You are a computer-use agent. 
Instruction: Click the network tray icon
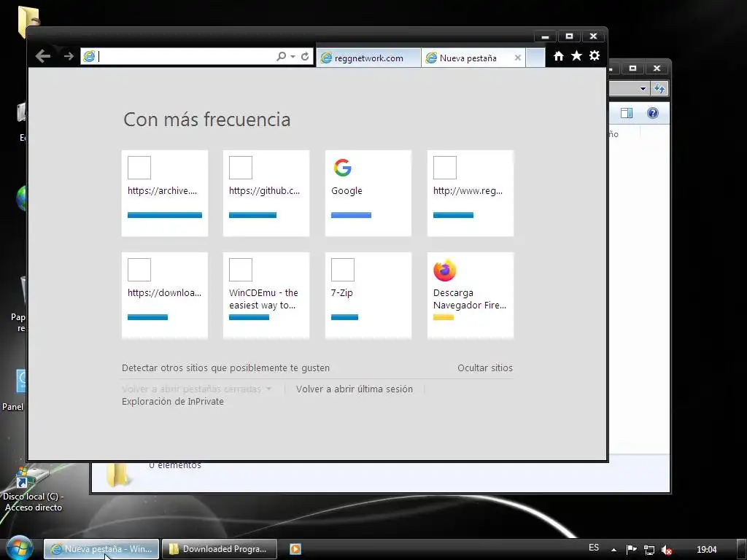pyautogui.click(x=649, y=550)
